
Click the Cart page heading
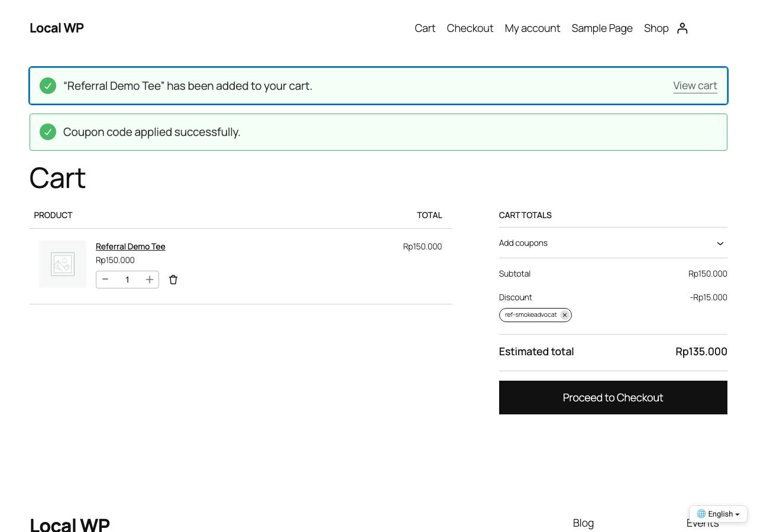(x=57, y=177)
